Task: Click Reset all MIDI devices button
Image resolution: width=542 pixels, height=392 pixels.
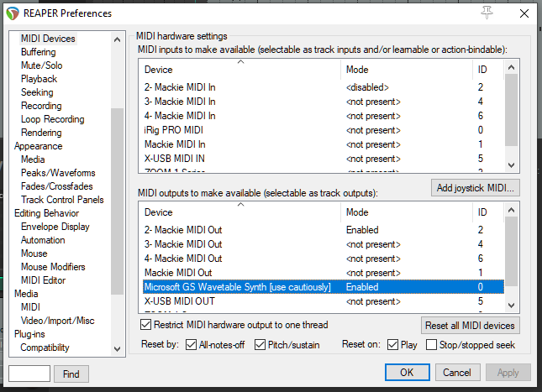Action: point(470,326)
